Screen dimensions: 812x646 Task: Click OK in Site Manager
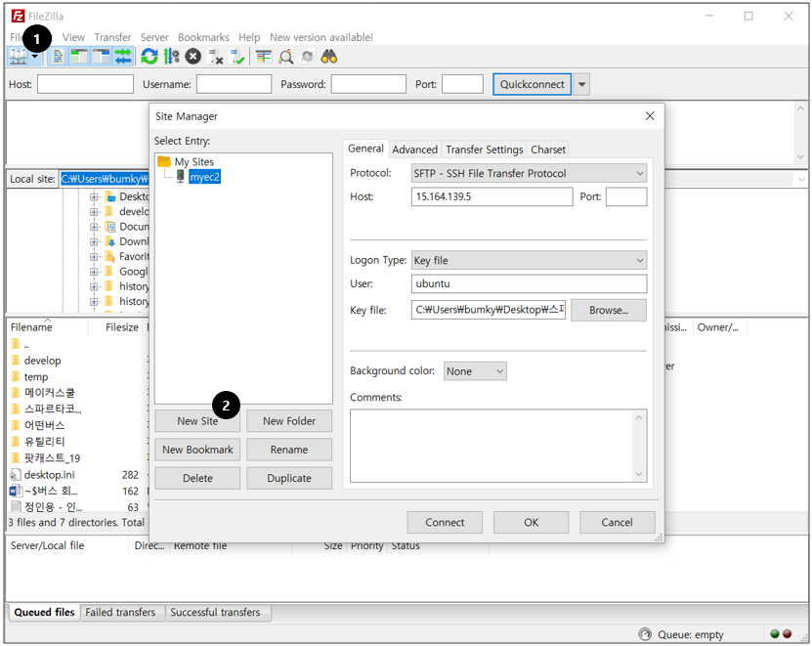tap(531, 522)
